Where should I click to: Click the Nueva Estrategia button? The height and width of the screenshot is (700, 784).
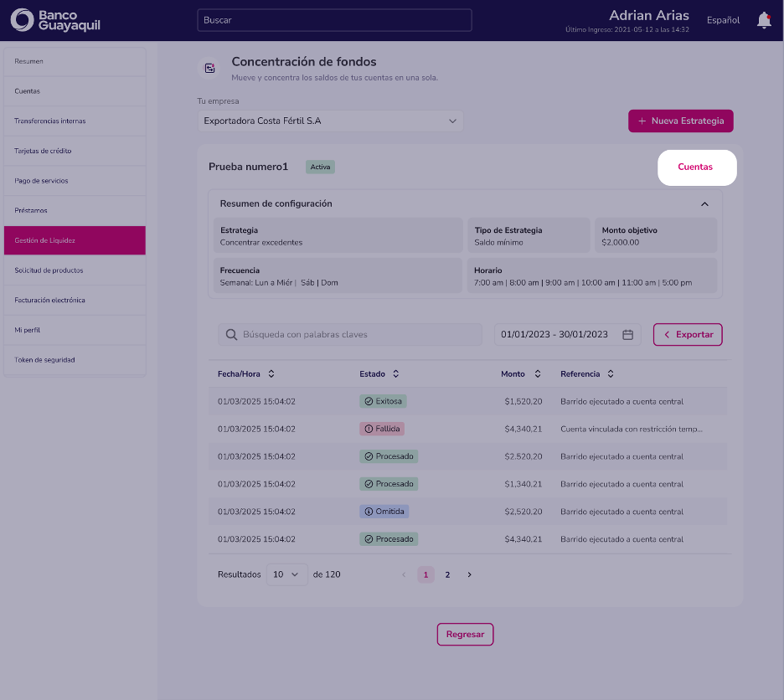click(x=680, y=121)
